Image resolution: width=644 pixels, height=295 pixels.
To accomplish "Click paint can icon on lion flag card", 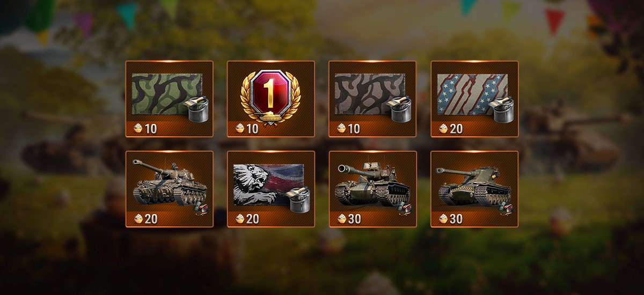I will [298, 199].
